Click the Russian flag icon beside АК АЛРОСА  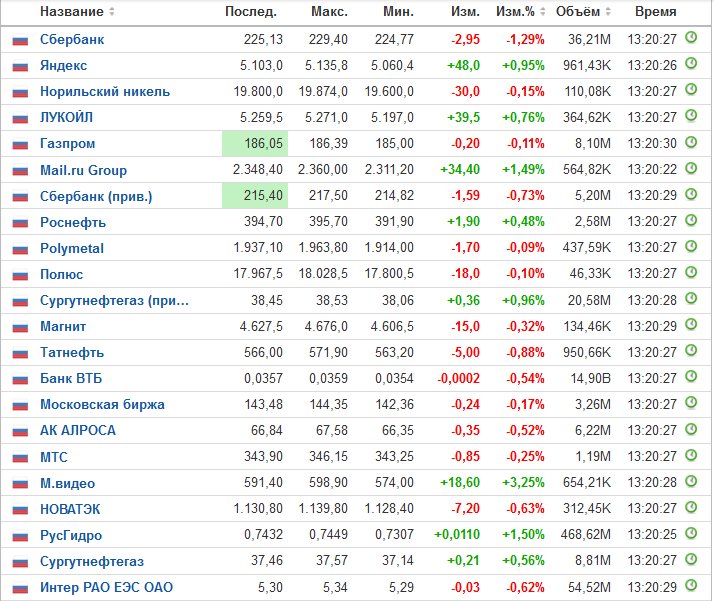click(x=20, y=432)
